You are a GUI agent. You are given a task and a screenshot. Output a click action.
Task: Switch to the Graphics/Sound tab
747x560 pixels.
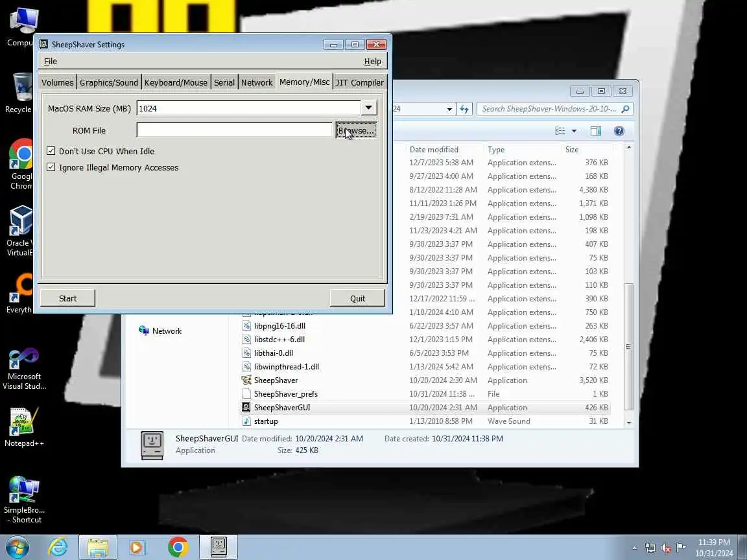pos(109,82)
